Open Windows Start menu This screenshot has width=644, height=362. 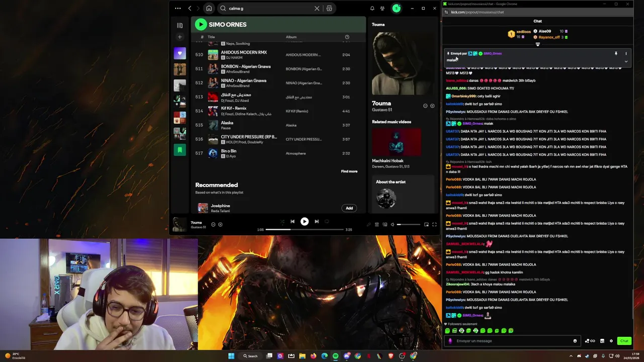[231, 356]
